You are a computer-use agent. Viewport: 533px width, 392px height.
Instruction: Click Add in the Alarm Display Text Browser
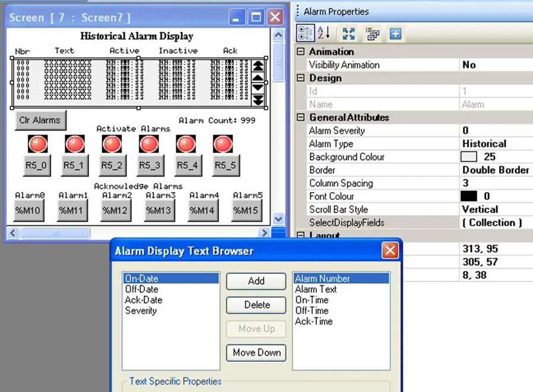[256, 281]
